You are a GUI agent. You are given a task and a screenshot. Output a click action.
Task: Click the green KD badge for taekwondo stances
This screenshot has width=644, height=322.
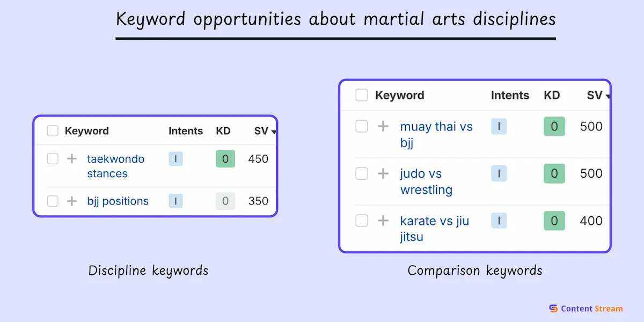coord(225,159)
